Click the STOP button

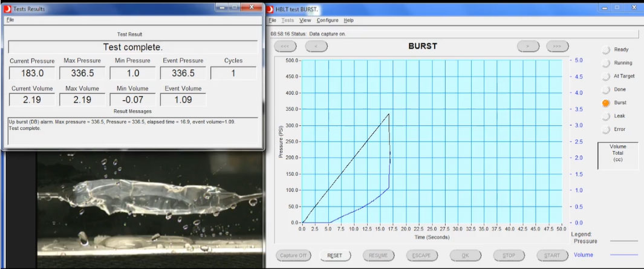click(509, 256)
